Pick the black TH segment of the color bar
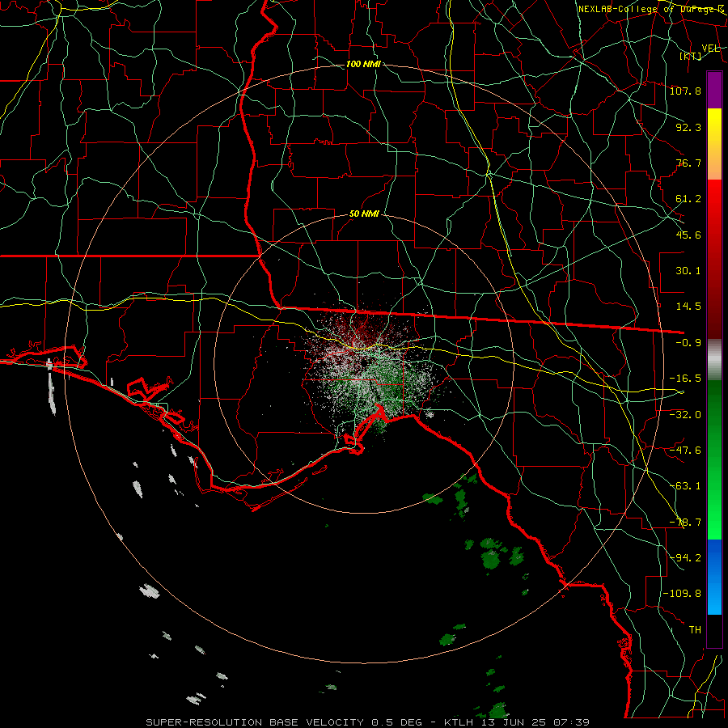This screenshot has width=728, height=728. pos(714,630)
